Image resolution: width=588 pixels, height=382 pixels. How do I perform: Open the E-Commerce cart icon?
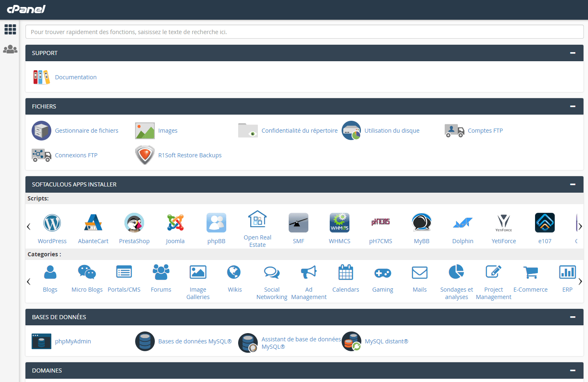531,272
